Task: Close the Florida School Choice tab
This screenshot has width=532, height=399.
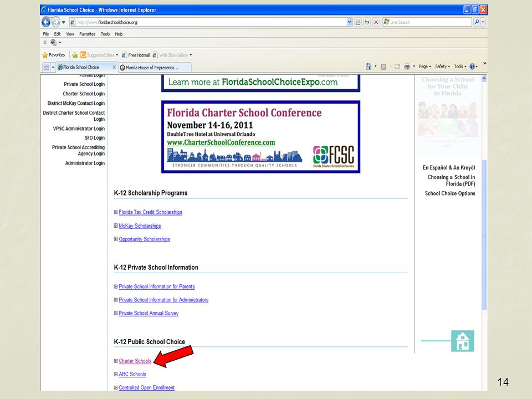Action: point(114,67)
